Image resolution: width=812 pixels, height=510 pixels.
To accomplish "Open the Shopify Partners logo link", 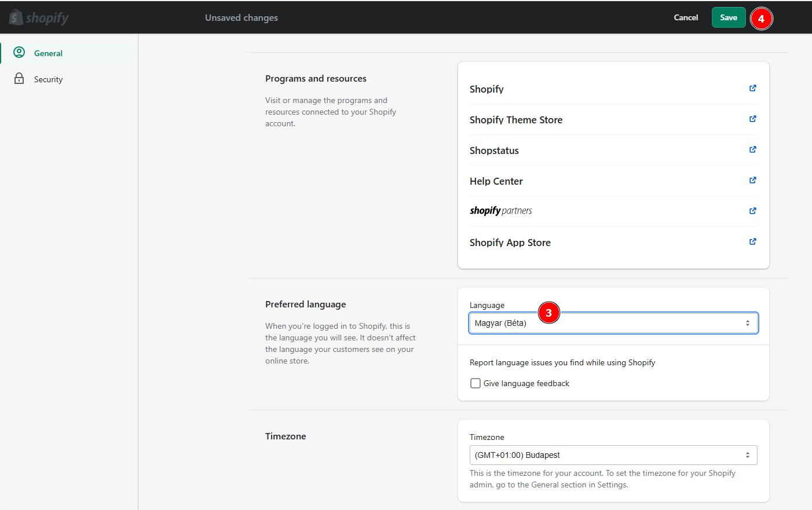I will 501,211.
